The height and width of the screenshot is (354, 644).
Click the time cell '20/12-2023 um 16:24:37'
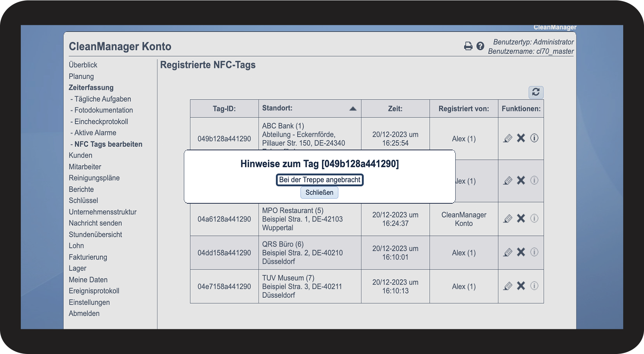[395, 219]
